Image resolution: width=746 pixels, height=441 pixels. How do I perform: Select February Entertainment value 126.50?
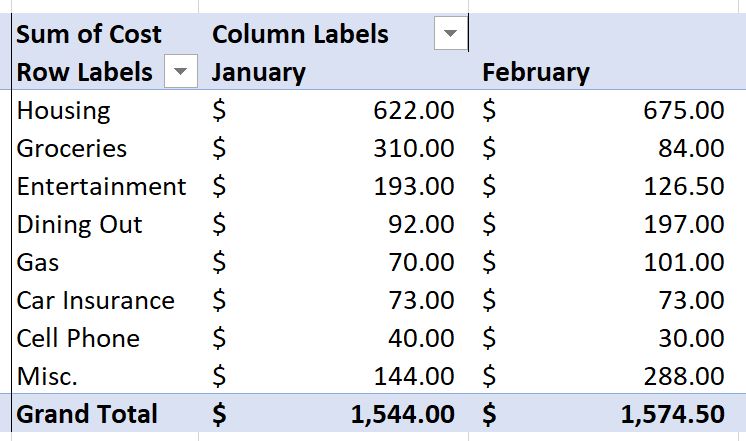pyautogui.click(x=684, y=186)
